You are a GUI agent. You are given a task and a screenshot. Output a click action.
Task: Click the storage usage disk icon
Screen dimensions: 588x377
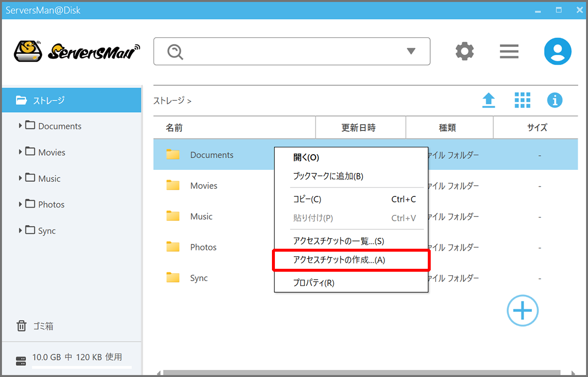tap(21, 361)
